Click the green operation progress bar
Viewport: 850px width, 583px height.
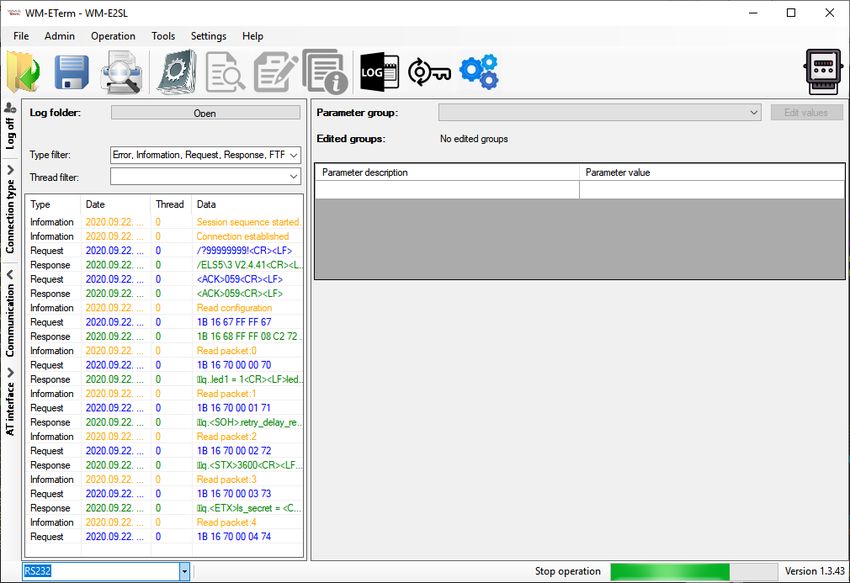(694, 571)
